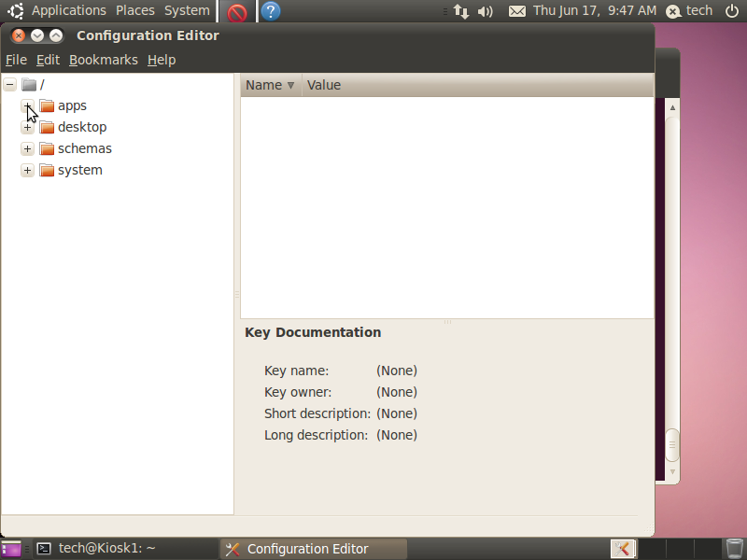Viewport: 747px width, 560px height.
Task: Select the system folder icon
Action: coord(47,170)
